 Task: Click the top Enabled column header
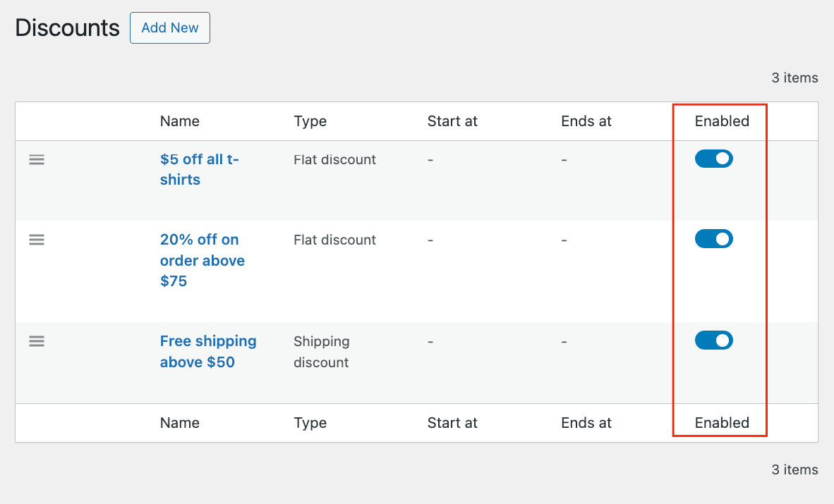click(x=721, y=121)
